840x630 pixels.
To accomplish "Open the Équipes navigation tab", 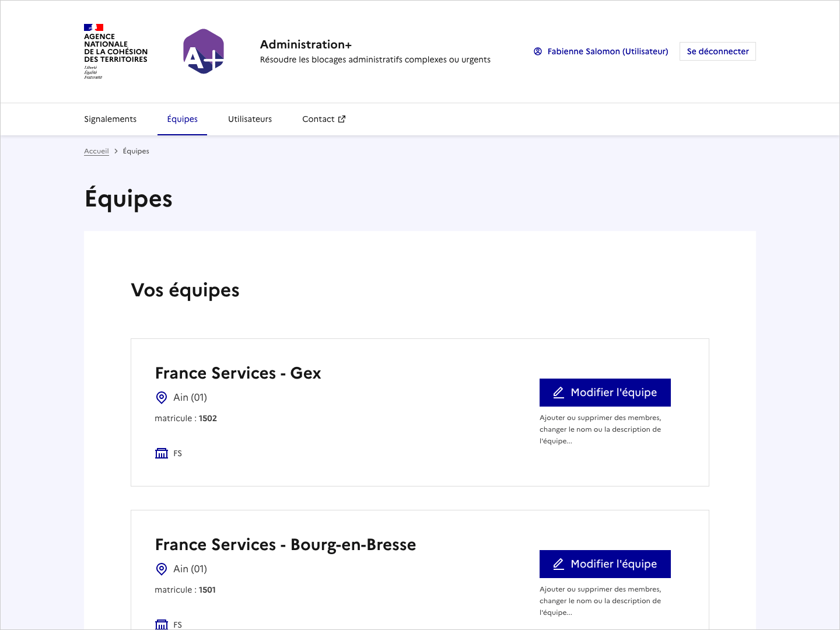I will (x=182, y=119).
